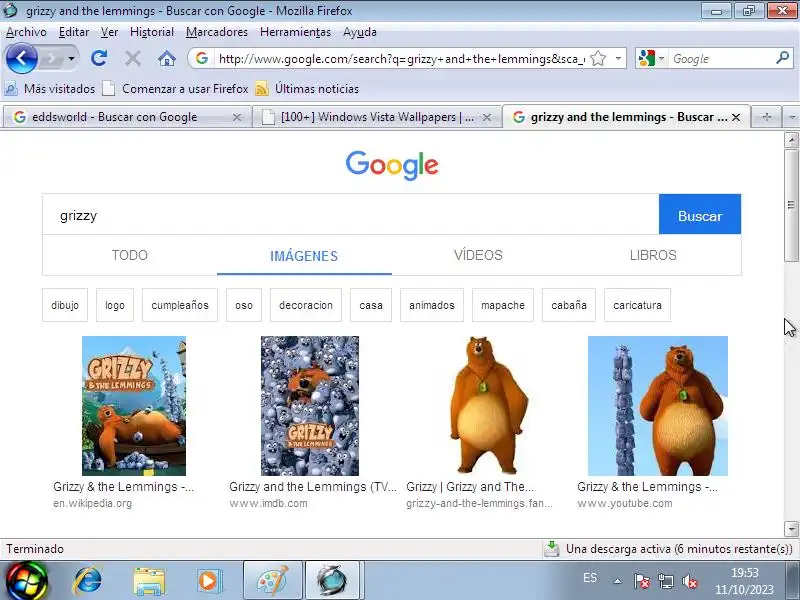Close the eddsworld tab
This screenshot has width=800, height=600.
(x=237, y=117)
